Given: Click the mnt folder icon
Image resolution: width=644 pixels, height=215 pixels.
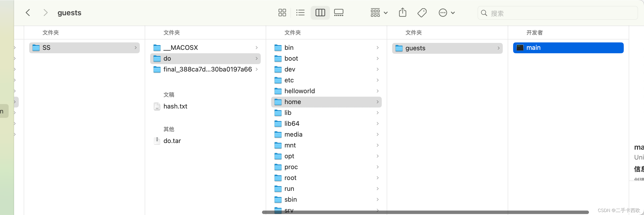Looking at the screenshot, I should (x=278, y=145).
